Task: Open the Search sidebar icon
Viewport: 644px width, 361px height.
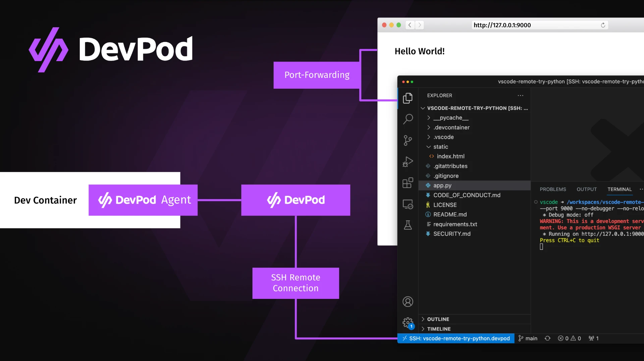Action: tap(408, 119)
